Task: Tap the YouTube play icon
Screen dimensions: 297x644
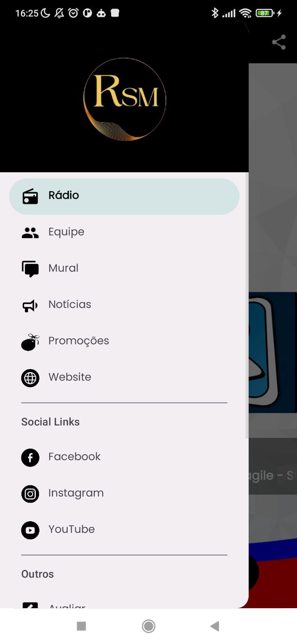Action: tap(30, 530)
